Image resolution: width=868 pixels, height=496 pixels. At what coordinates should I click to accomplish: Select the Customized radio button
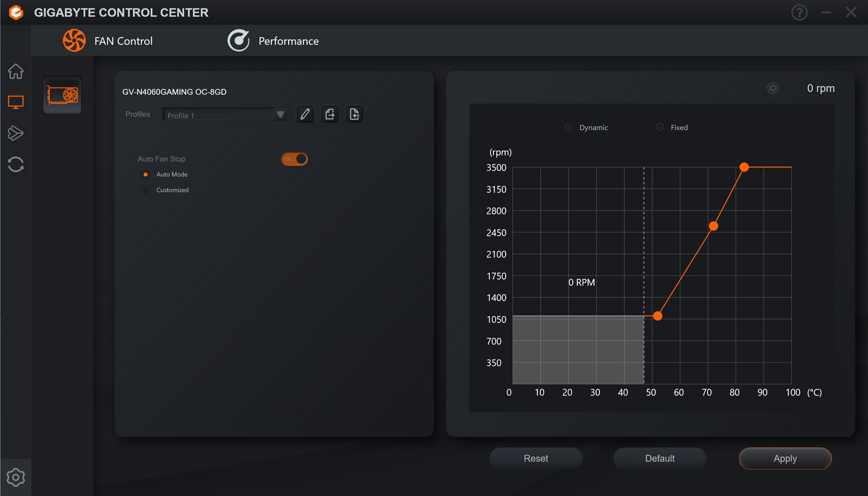[145, 190]
